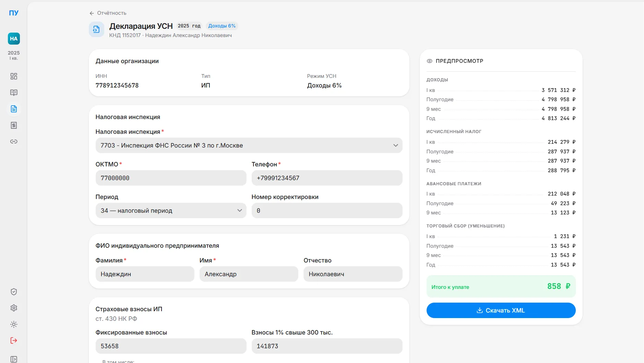The height and width of the screenshot is (363, 644).
Task: Open the shield security icon in sidebar
Action: [14, 292]
